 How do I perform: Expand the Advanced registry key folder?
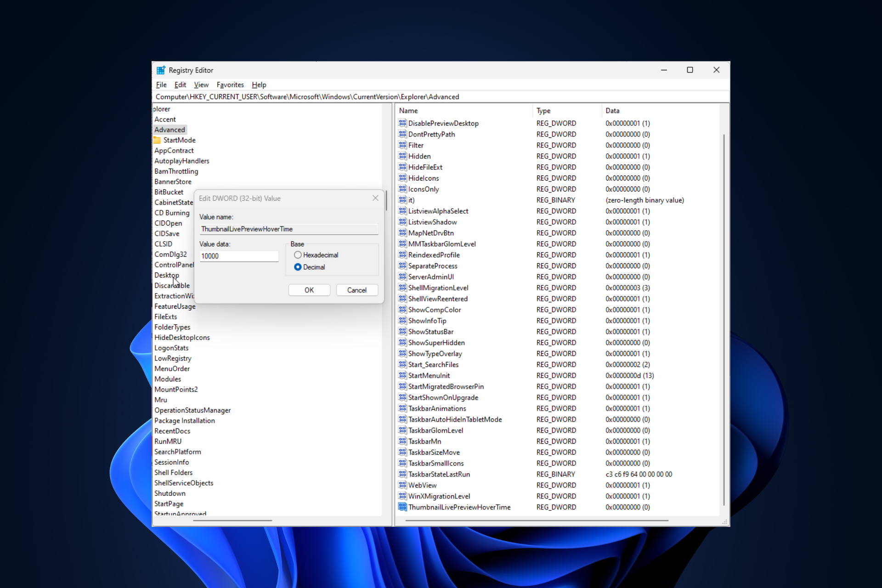170,129
